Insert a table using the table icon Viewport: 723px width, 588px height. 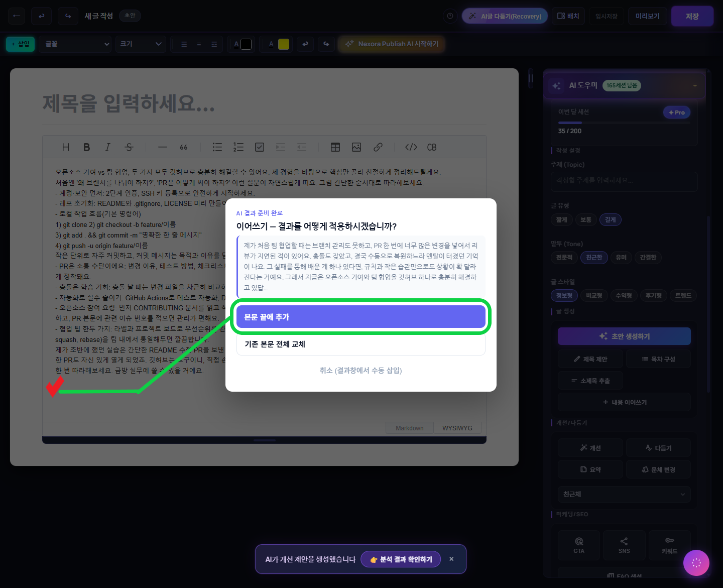(335, 147)
